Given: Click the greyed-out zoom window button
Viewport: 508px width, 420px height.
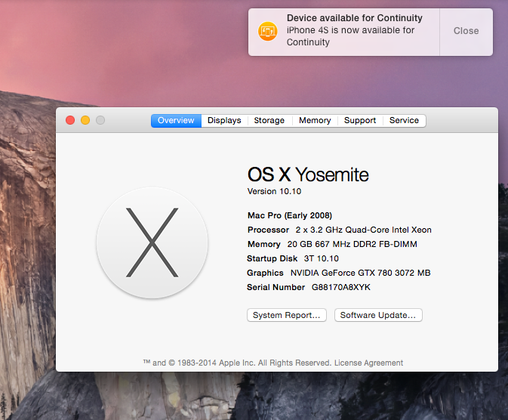Looking at the screenshot, I should coord(100,120).
